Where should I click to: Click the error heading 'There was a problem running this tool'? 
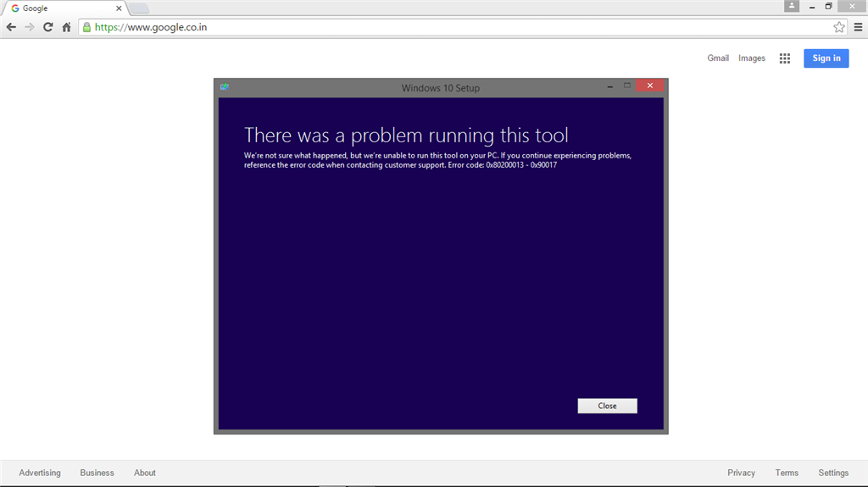[x=406, y=136]
